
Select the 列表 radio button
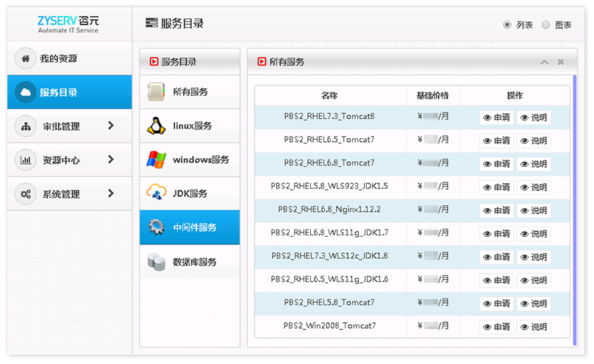coord(507,24)
